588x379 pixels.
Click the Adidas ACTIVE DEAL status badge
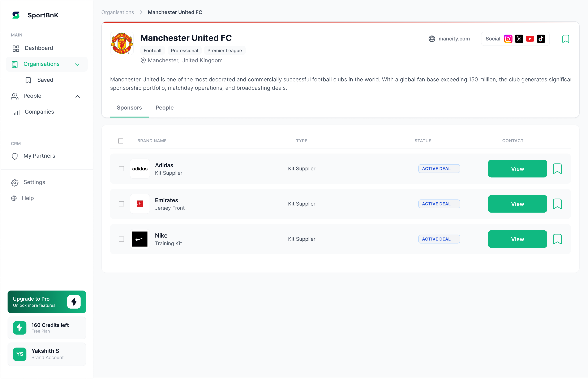coord(439,169)
